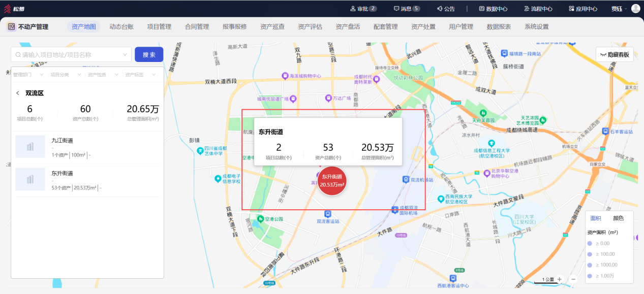Select the 面积 legend tab
The width and height of the screenshot is (644, 294).
(596, 218)
